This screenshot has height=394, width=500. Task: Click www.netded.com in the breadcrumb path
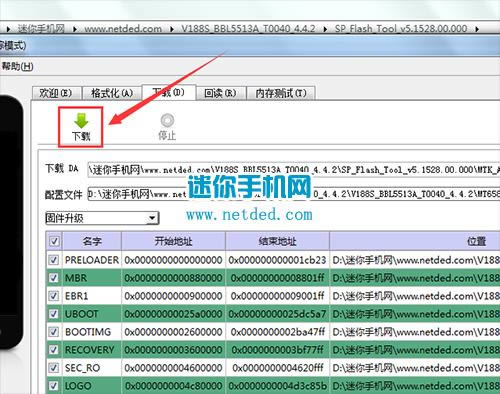pos(123,29)
